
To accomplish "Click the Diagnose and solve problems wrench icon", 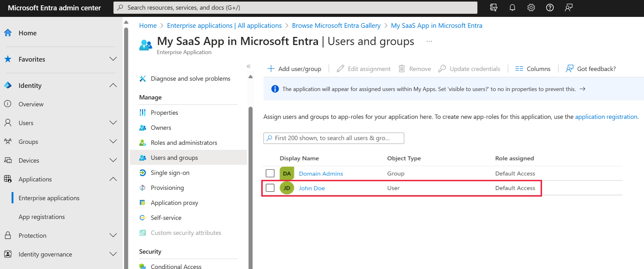I will (143, 79).
